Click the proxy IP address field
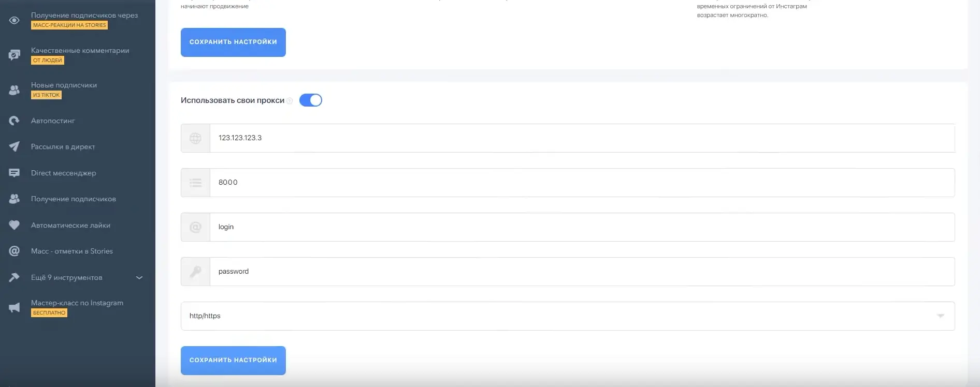This screenshot has width=980, height=387. (582, 138)
